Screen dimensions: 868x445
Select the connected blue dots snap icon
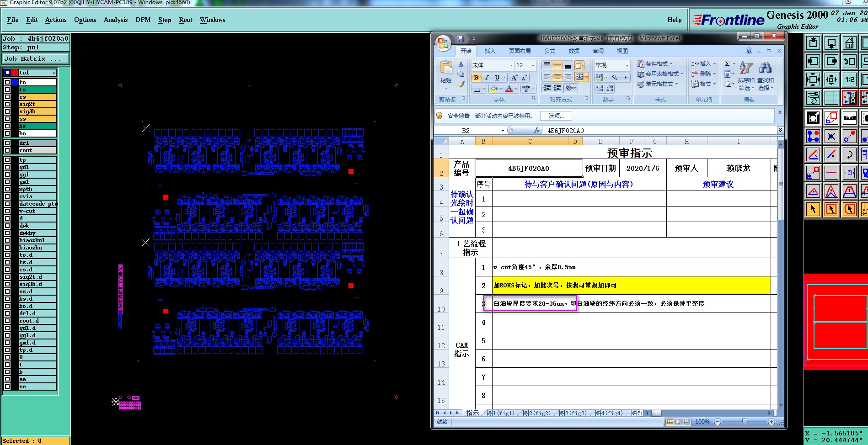click(x=813, y=136)
